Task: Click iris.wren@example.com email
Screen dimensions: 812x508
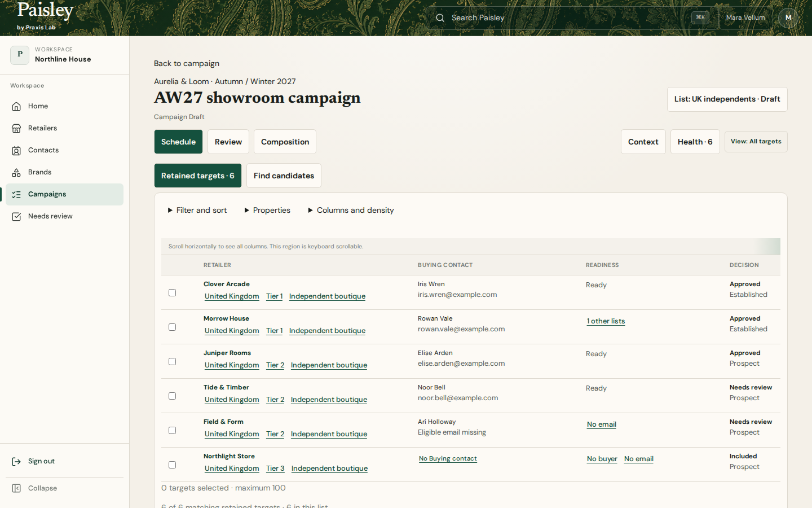Action: [x=457, y=295]
